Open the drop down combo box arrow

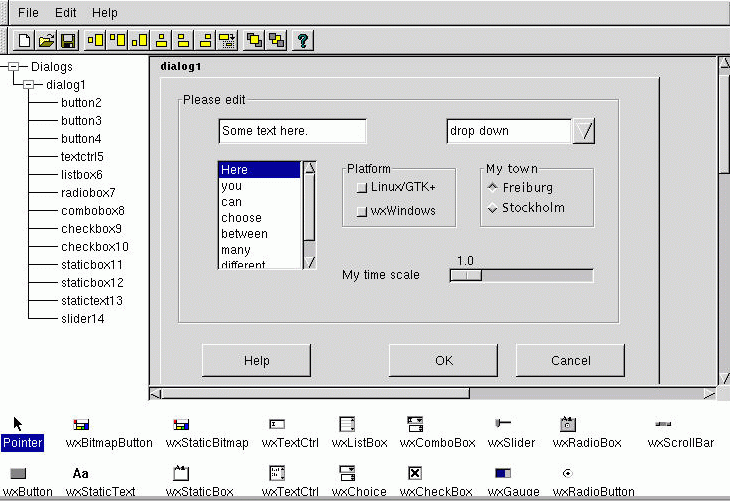pyautogui.click(x=583, y=131)
